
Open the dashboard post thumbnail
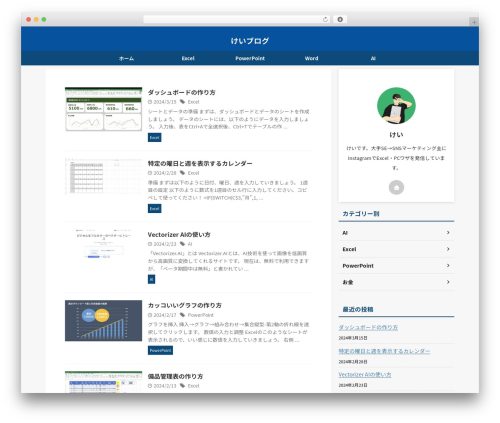coord(103,109)
